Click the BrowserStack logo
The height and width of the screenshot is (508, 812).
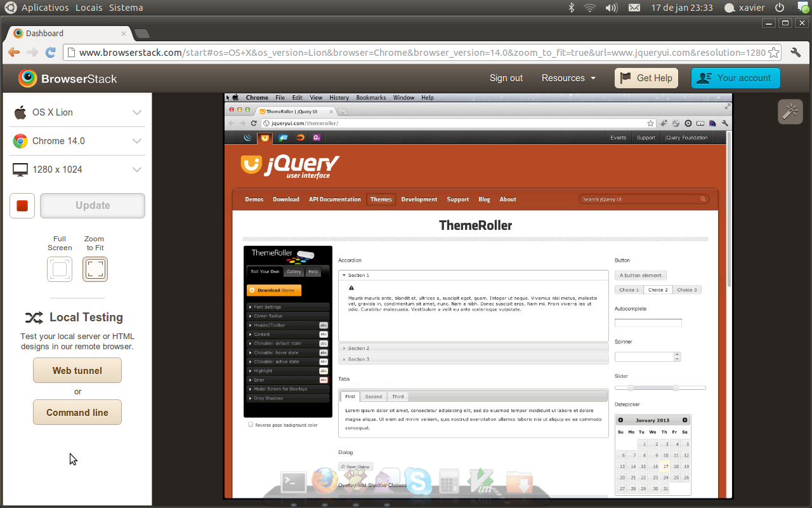tap(68, 78)
